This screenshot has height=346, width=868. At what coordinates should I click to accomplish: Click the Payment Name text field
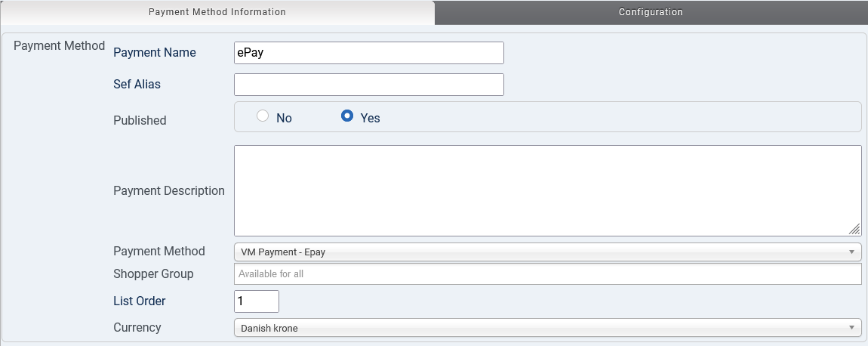point(369,53)
